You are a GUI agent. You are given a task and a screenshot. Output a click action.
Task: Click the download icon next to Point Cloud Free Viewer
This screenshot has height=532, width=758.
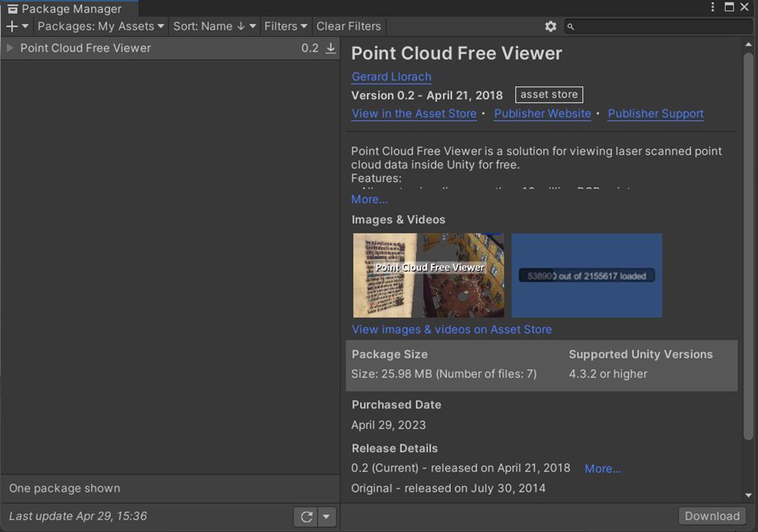(x=329, y=48)
